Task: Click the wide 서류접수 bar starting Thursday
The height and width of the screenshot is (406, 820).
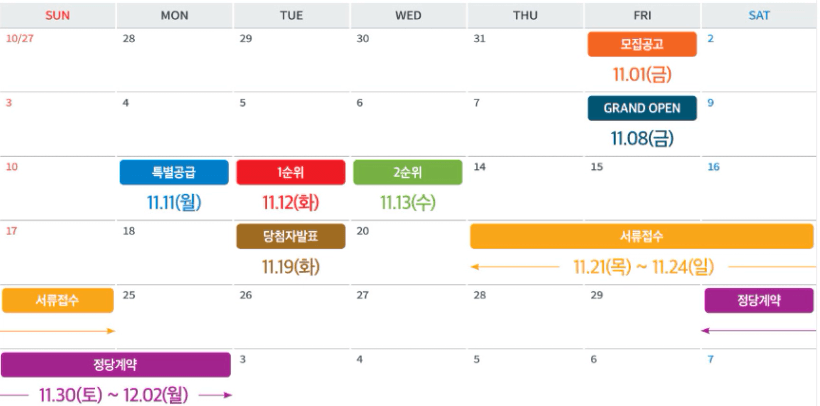Action: [x=641, y=236]
